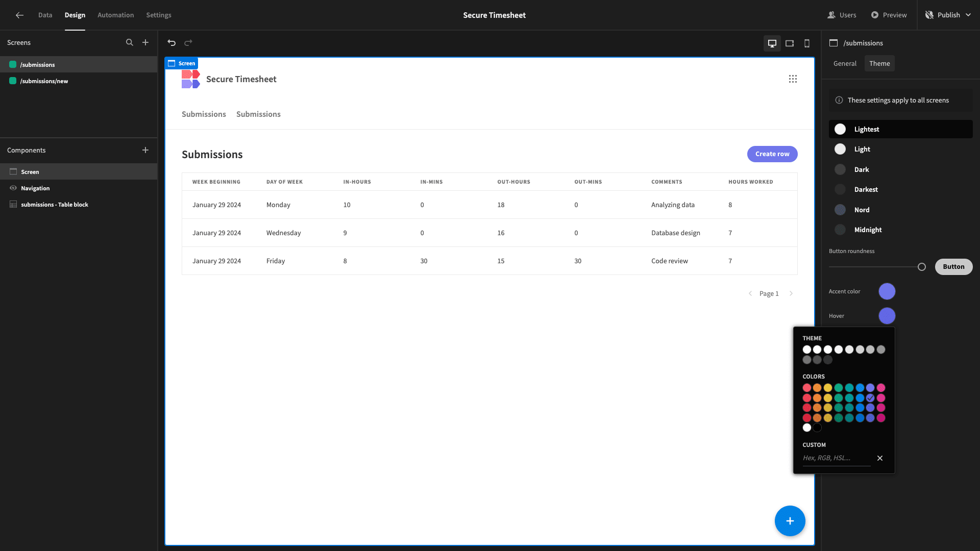Open the Hover color swatch
This screenshot has height=551, width=980.
coord(887,316)
